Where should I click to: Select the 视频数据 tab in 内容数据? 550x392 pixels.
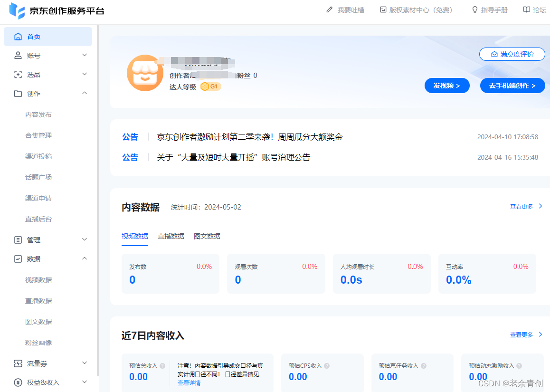135,236
